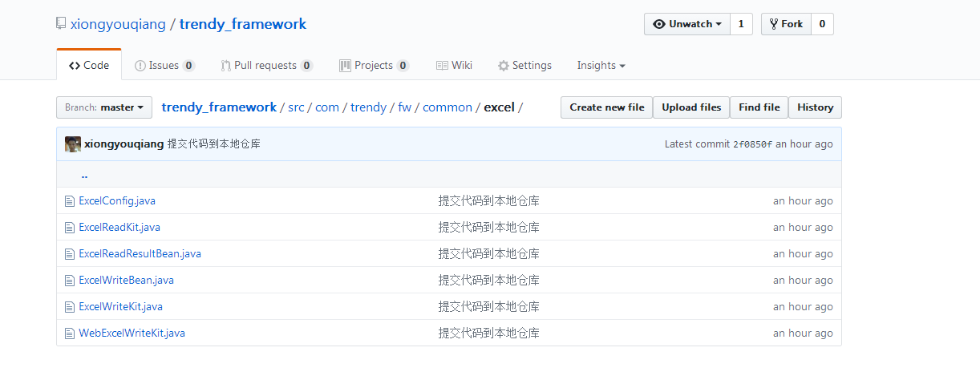Go to src folder in breadcrumb
980x384 pixels.
pyautogui.click(x=296, y=107)
